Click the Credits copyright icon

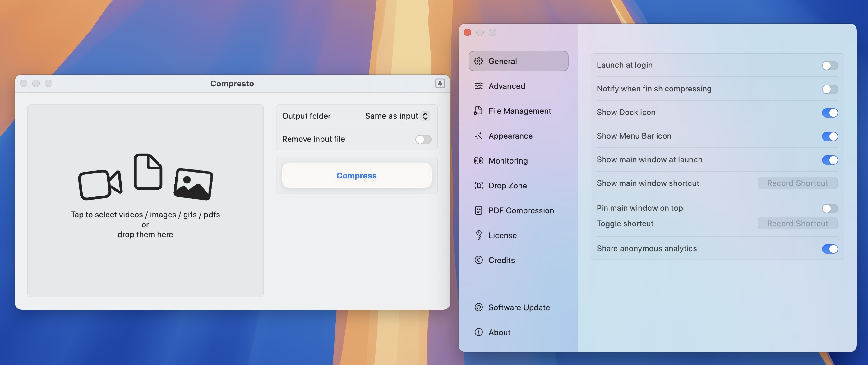point(478,260)
